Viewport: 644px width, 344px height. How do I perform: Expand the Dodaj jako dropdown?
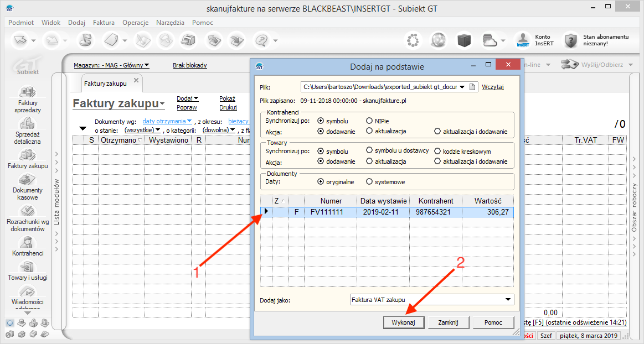coord(508,300)
